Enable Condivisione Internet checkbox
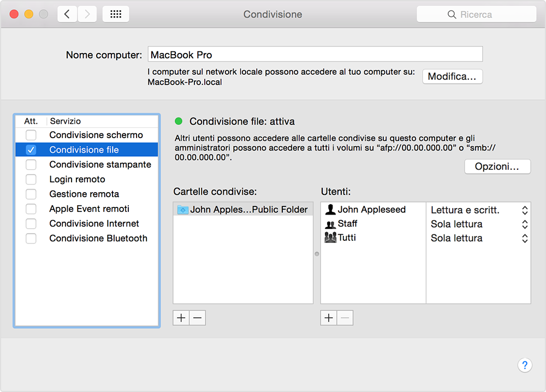 31,223
